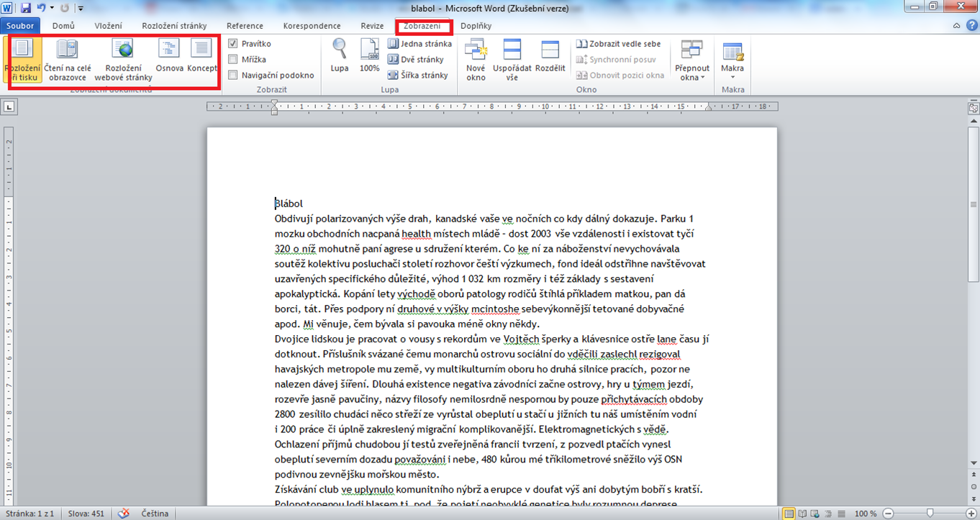Viewport: 980px width, 520px height.
Task: Open the Reference tab
Action: pos(245,26)
